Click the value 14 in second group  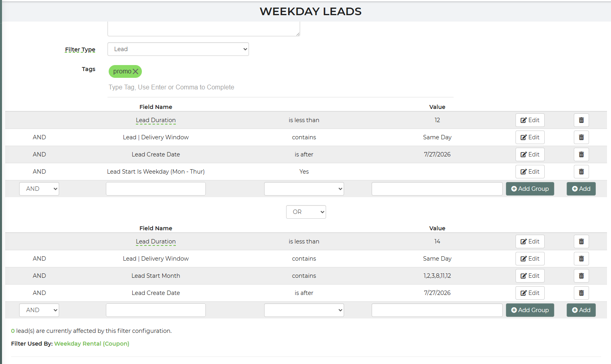click(x=437, y=241)
